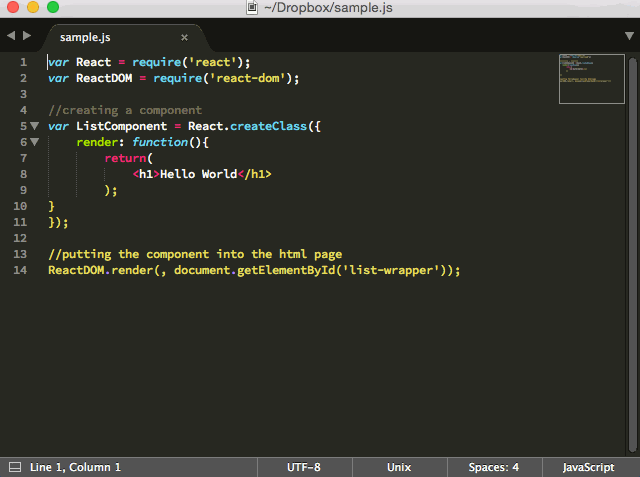The image size is (640, 477).
Task: Click the vertical scrollbar
Action: click(633, 255)
